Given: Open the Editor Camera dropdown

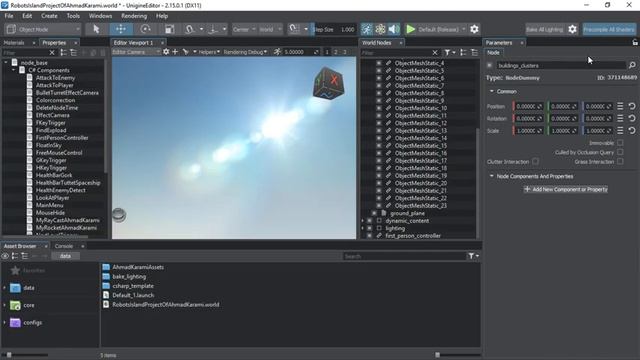Looking at the screenshot, I should click(x=136, y=52).
